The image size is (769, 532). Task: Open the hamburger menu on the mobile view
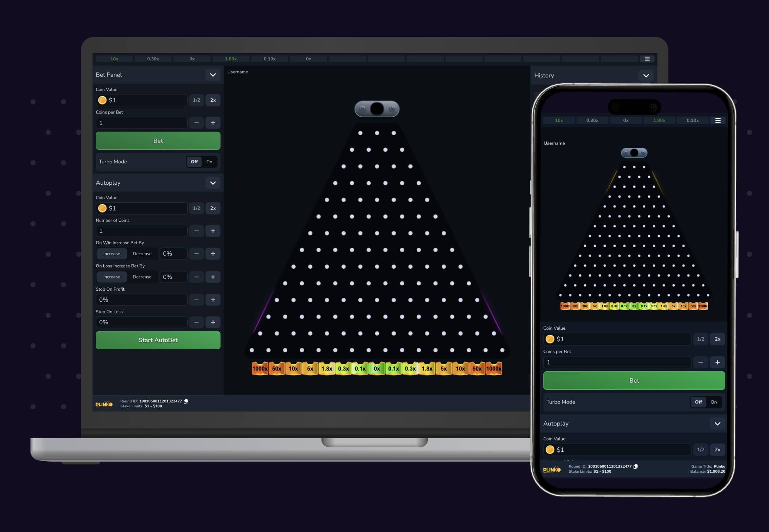pos(718,120)
